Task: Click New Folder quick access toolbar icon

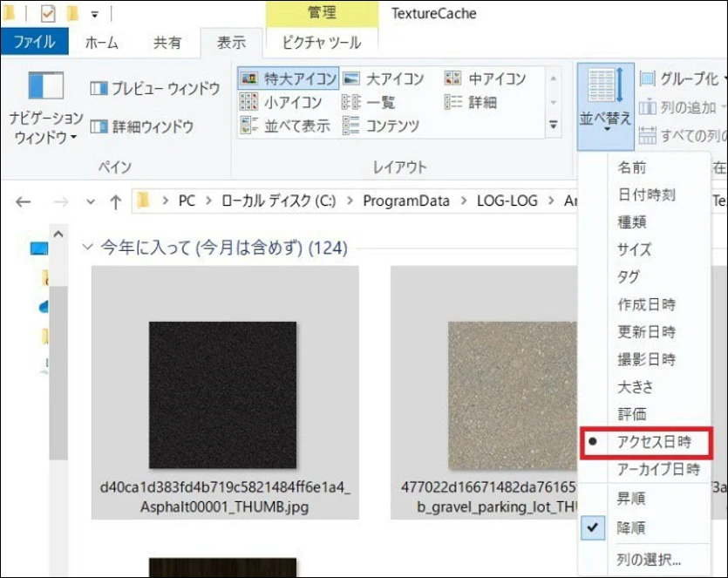Action: coord(72,13)
